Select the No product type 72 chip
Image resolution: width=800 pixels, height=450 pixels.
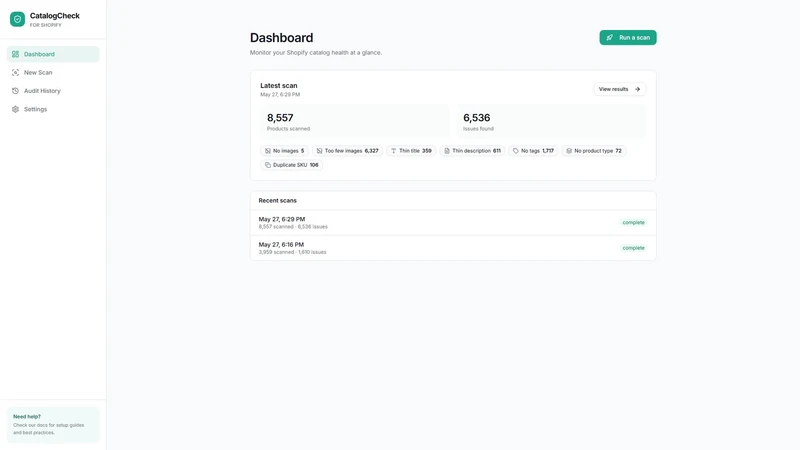point(594,151)
